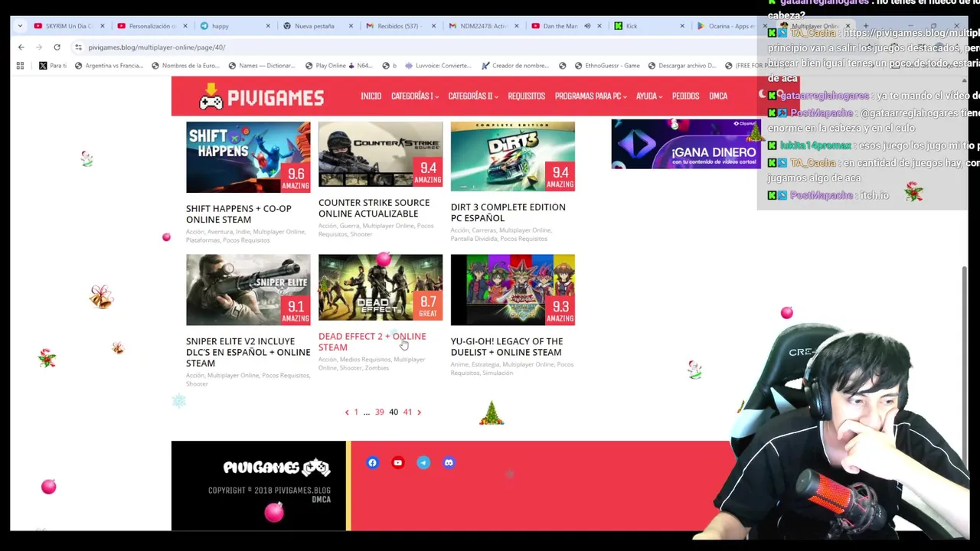Open 'DEAD EFFECT 2 + ONLINE STEAM' title
Image resolution: width=980 pixels, height=551 pixels.
tap(372, 341)
